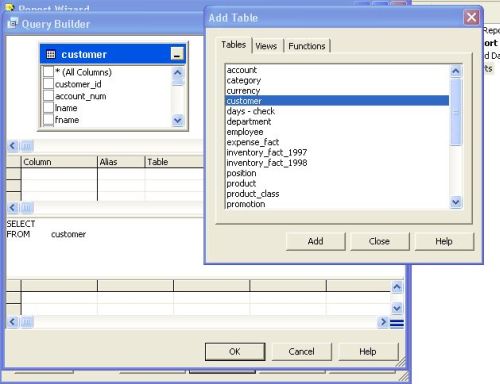Click Help in Add Table dialog

(444, 241)
